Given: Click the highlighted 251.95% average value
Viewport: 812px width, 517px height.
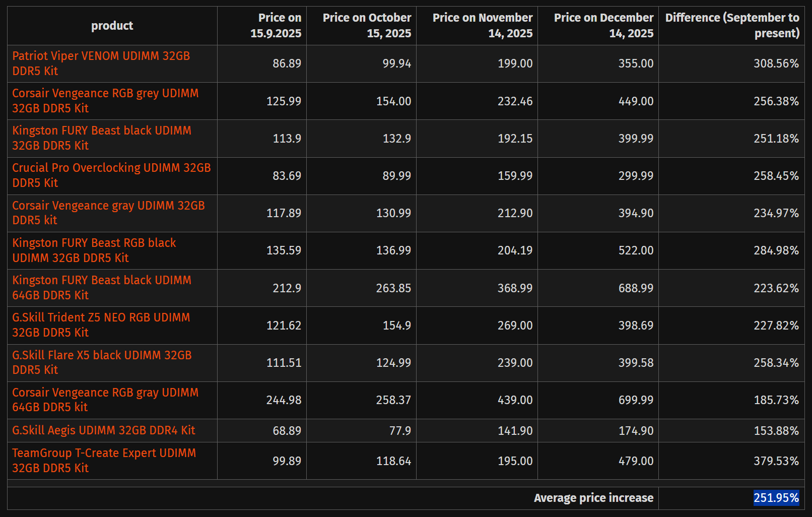Looking at the screenshot, I should coord(776,498).
